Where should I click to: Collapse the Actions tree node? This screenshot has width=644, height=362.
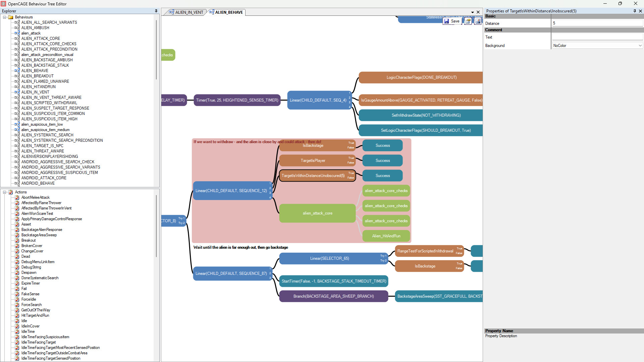[5, 192]
